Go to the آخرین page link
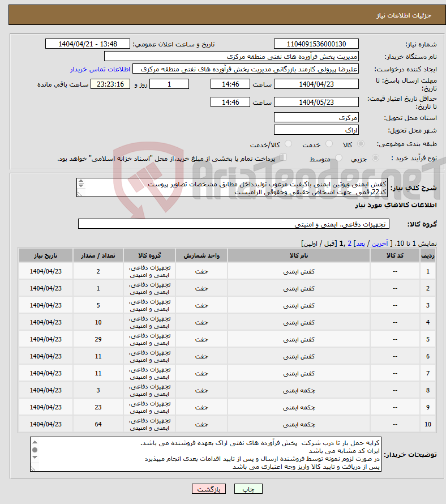 tap(380, 244)
